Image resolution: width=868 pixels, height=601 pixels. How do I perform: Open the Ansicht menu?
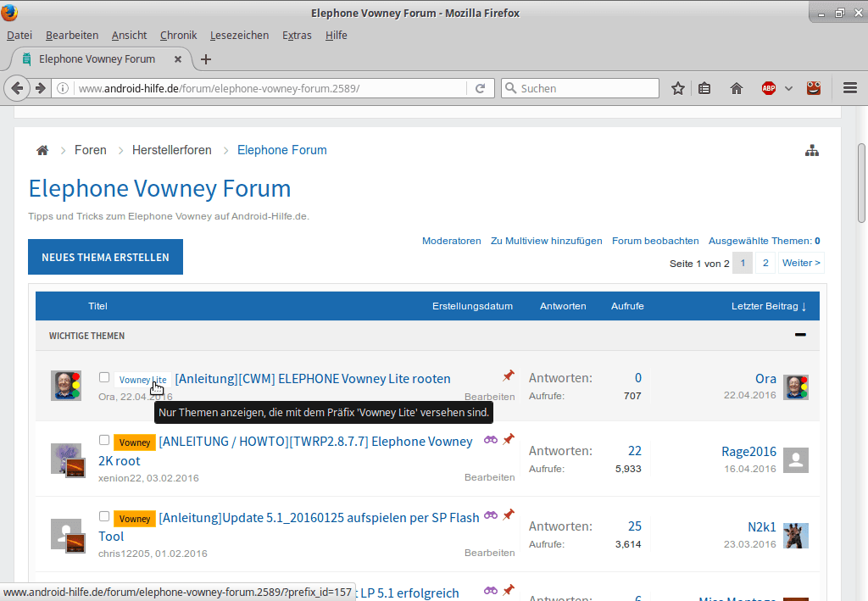129,35
